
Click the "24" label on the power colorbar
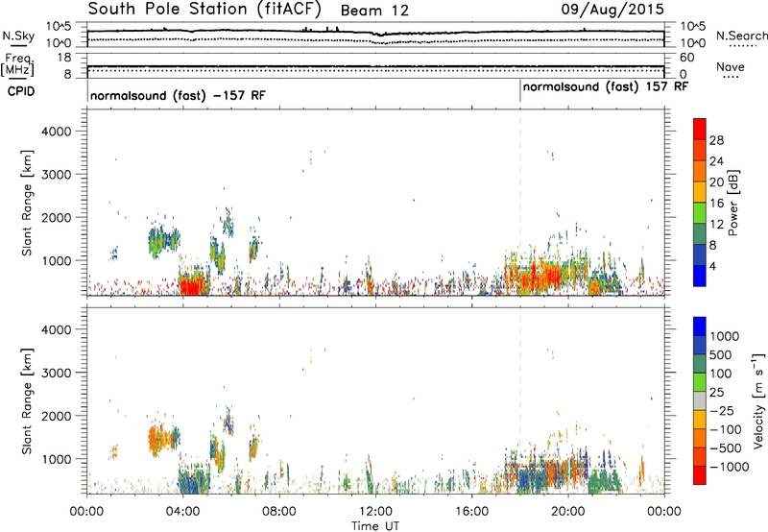pyautogui.click(x=716, y=161)
